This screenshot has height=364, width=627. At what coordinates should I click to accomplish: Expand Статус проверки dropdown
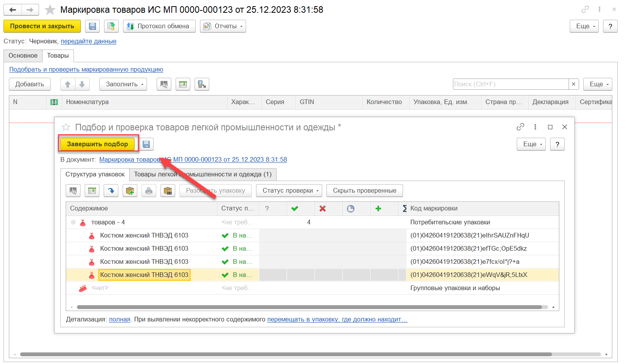click(289, 191)
